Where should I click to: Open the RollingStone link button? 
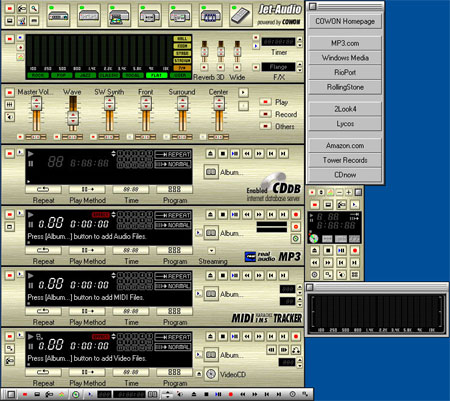coord(345,87)
